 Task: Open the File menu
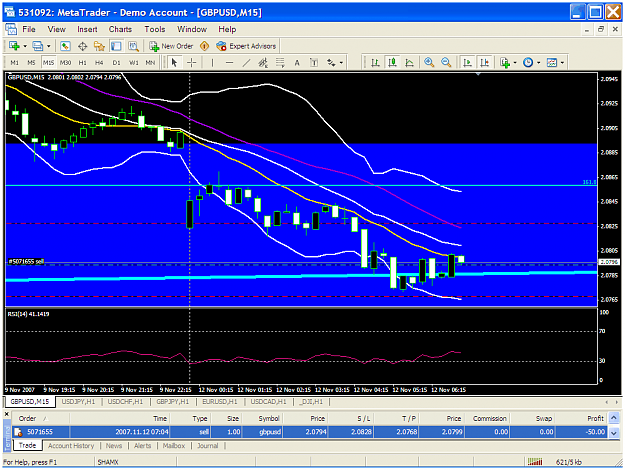(29, 29)
